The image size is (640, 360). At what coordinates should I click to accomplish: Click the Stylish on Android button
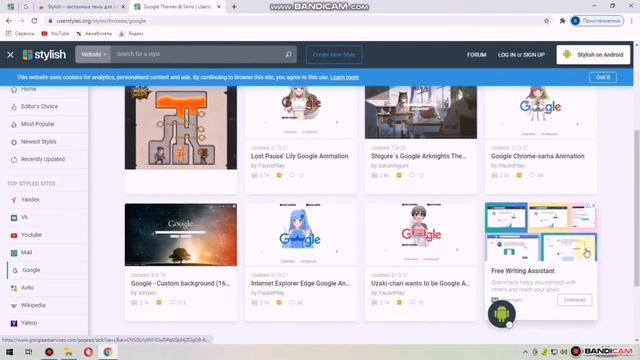coord(593,55)
